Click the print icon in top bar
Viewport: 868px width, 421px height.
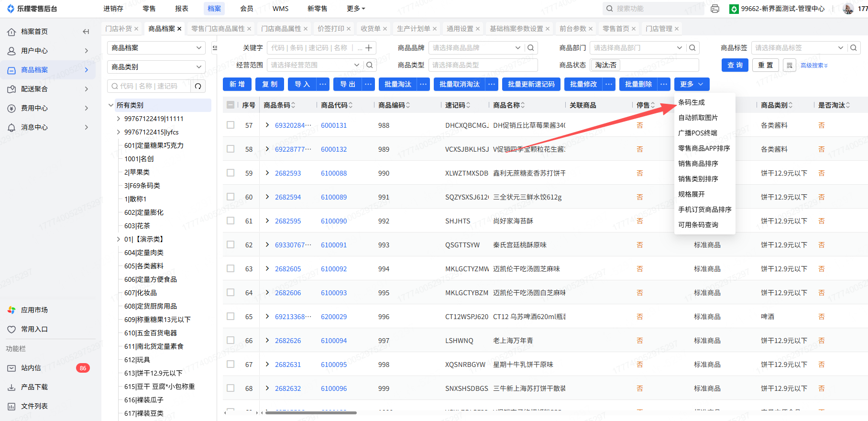[x=715, y=9]
